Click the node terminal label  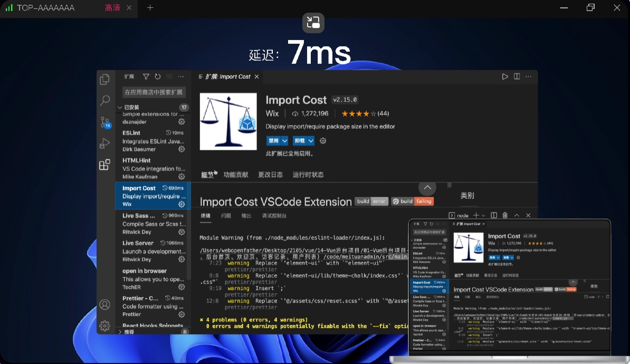click(463, 215)
